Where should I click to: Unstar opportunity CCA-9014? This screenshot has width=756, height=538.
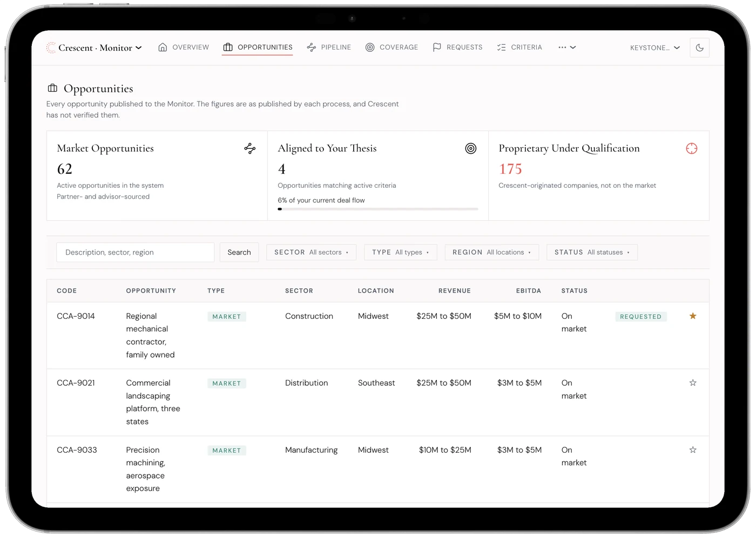[x=693, y=316]
